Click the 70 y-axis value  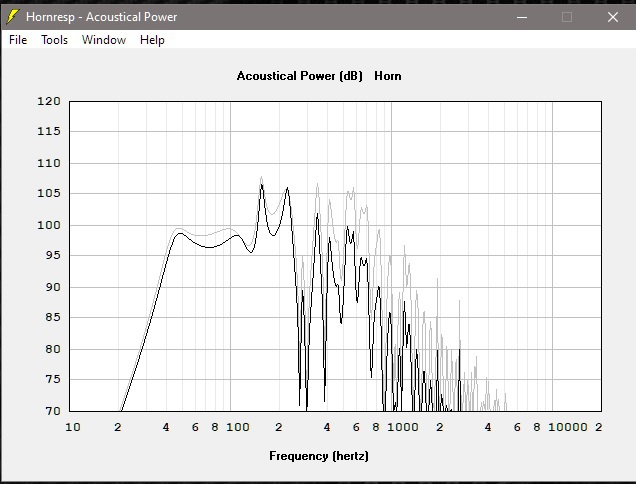tap(53, 411)
